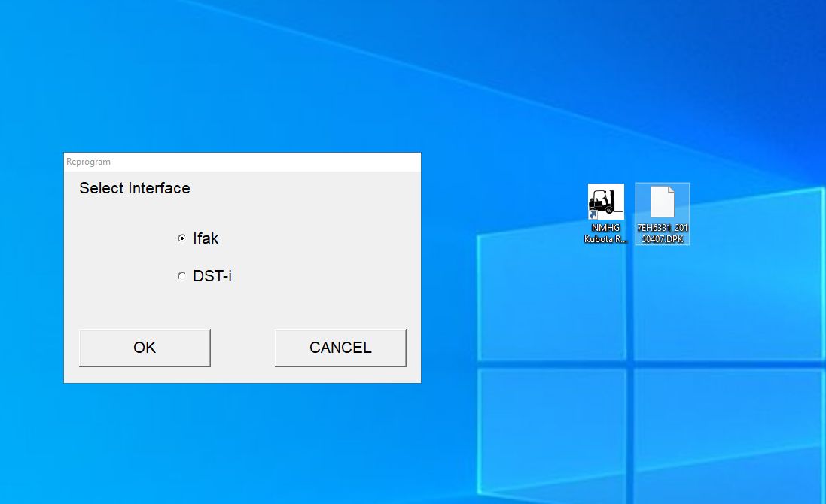Choose the DST-i radio button

pos(181,276)
